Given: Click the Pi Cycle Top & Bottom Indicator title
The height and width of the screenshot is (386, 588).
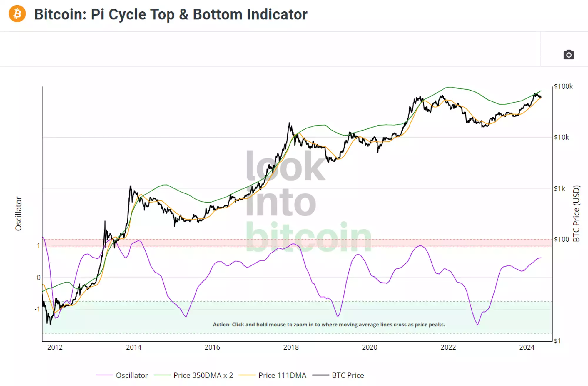Looking at the screenshot, I should [171, 14].
